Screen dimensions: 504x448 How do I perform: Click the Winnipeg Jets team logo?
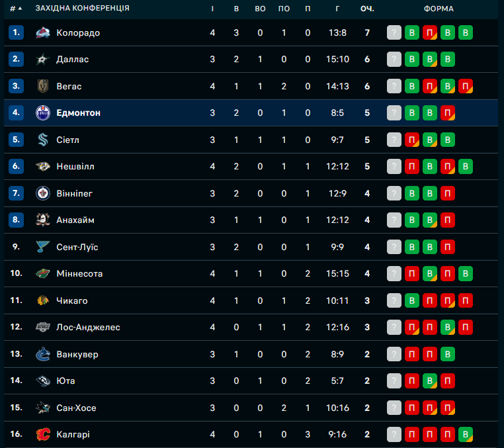[43, 193]
